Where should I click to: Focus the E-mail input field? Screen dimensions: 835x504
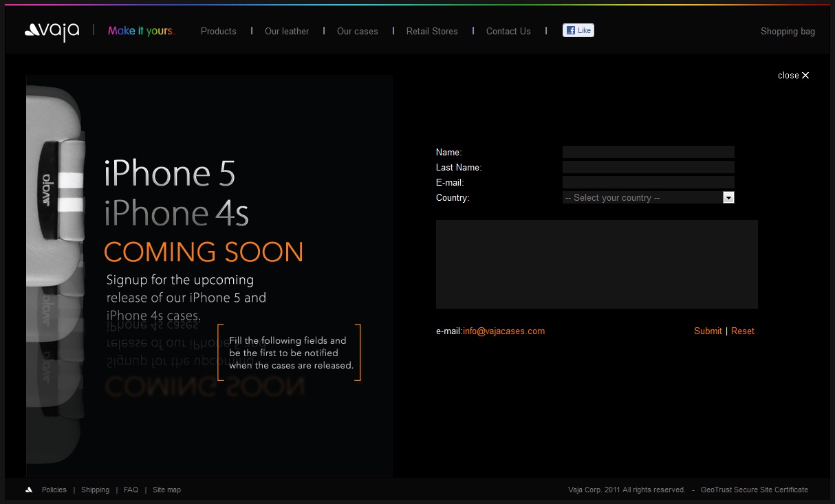[649, 182]
